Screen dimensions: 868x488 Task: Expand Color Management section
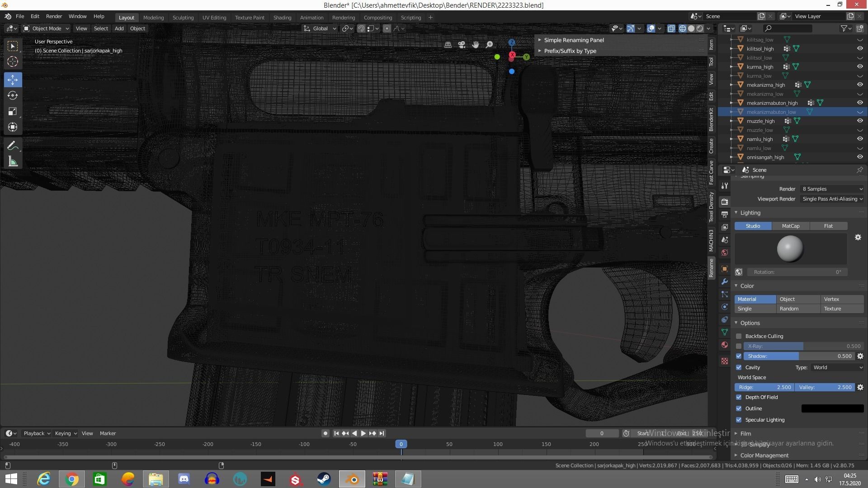pos(764,455)
